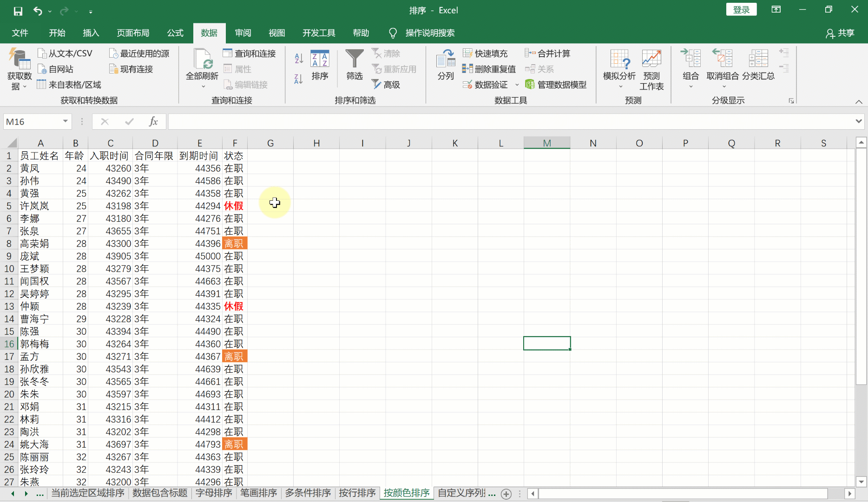
Task: Collapse the ribbon with chevron
Action: coord(858,101)
